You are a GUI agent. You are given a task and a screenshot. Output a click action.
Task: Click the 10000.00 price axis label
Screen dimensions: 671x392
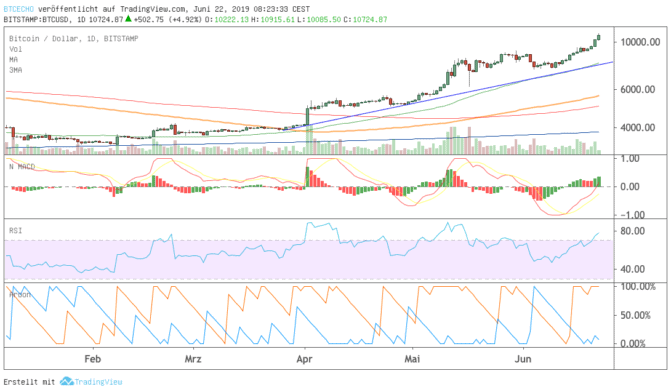point(640,42)
